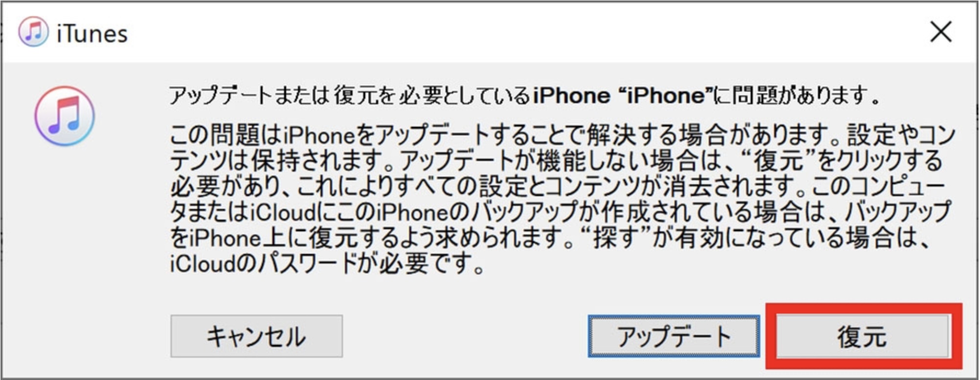The width and height of the screenshot is (980, 380).
Task: Click the heading starting アップデートまたは復元を必要
Action: click(x=525, y=95)
